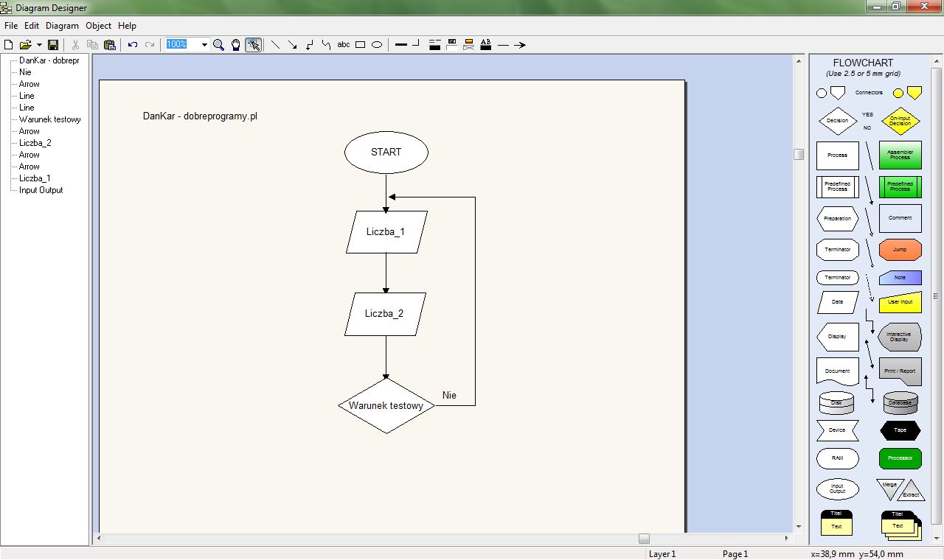
Task: Open the Save icon to save diagram
Action: (53, 45)
